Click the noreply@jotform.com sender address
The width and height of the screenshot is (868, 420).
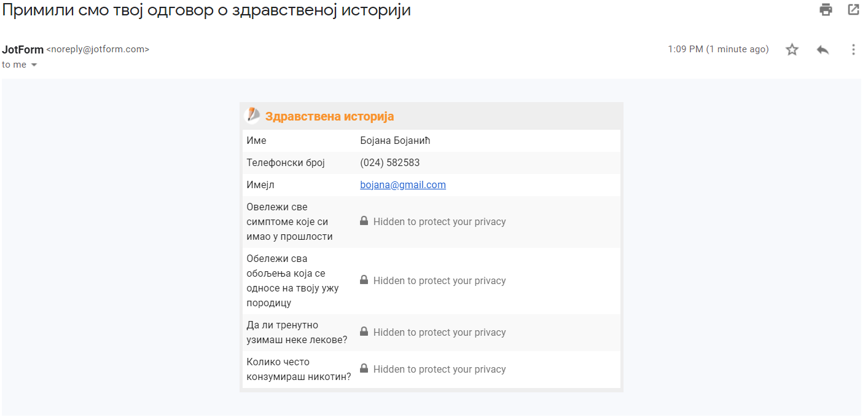98,50
